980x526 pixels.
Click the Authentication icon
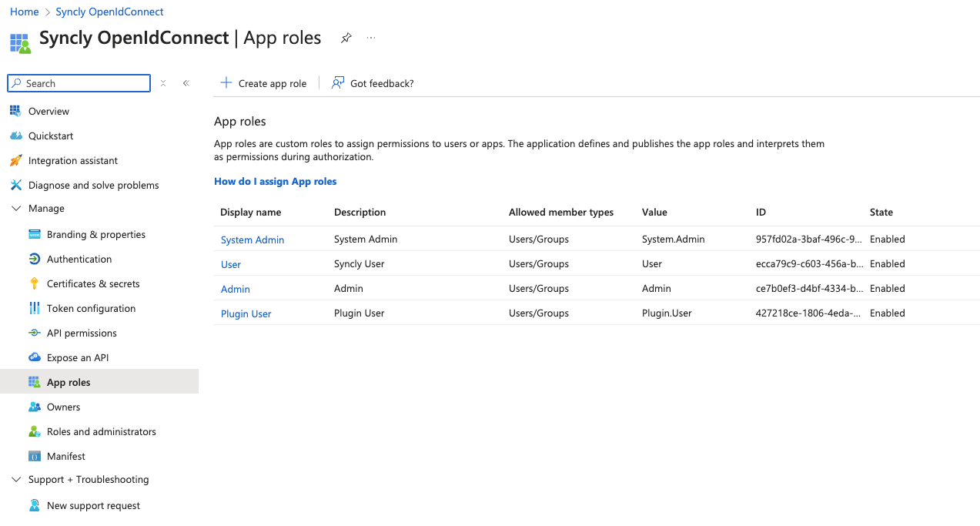[x=34, y=259]
